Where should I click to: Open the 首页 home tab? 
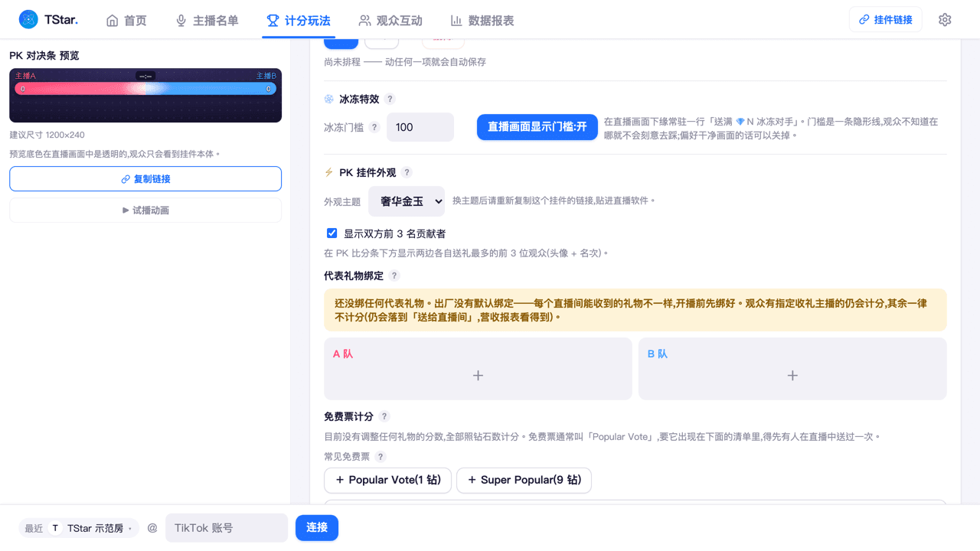tap(126, 21)
